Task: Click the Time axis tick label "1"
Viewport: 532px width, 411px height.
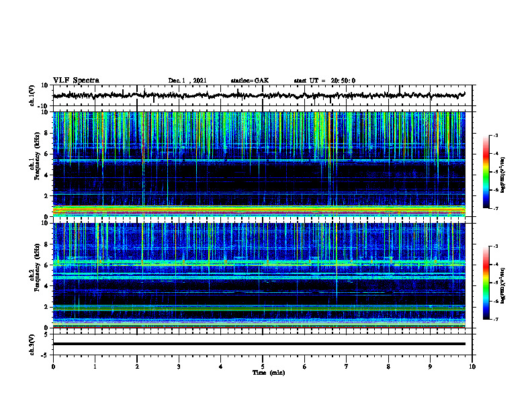Action: pos(95,367)
